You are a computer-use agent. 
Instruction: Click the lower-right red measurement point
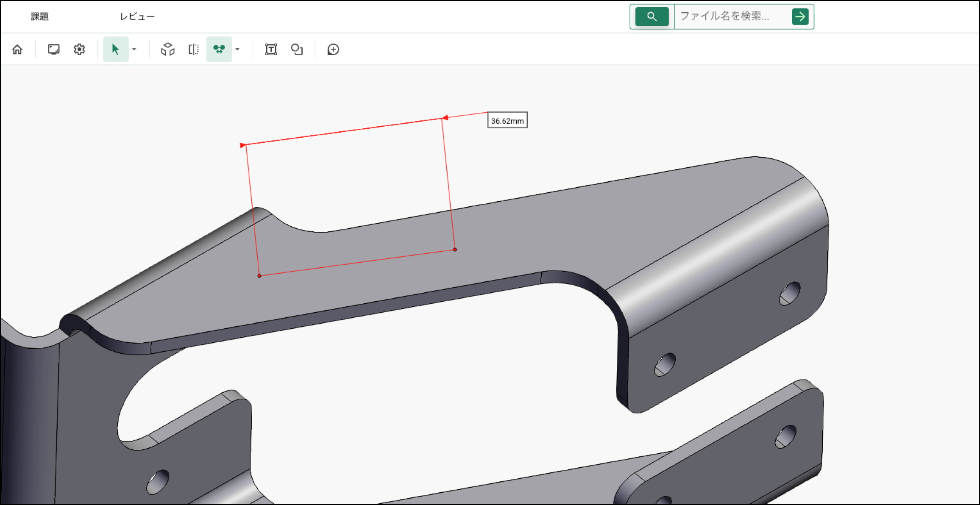coord(455,250)
